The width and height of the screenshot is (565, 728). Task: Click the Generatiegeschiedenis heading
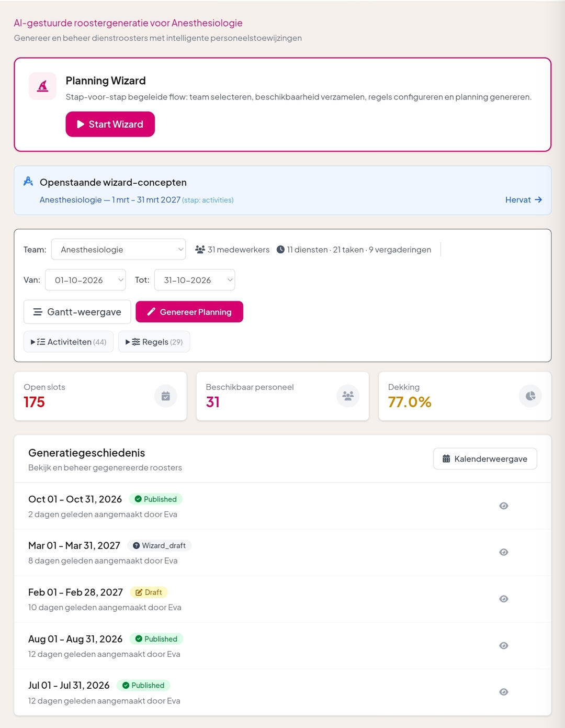87,453
